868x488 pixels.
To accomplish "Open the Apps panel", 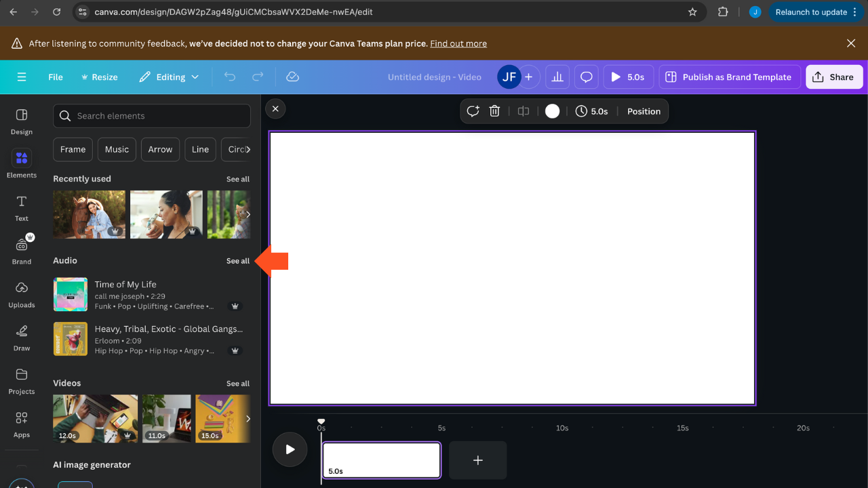I will [21, 424].
